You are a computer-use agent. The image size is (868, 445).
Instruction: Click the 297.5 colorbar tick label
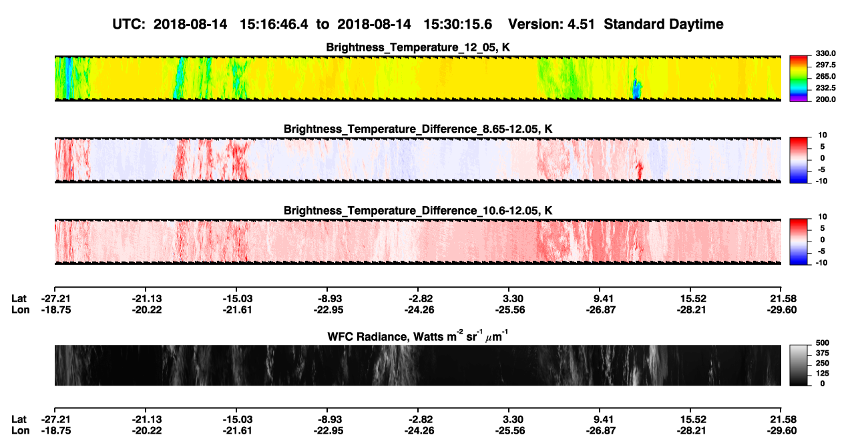coord(824,65)
